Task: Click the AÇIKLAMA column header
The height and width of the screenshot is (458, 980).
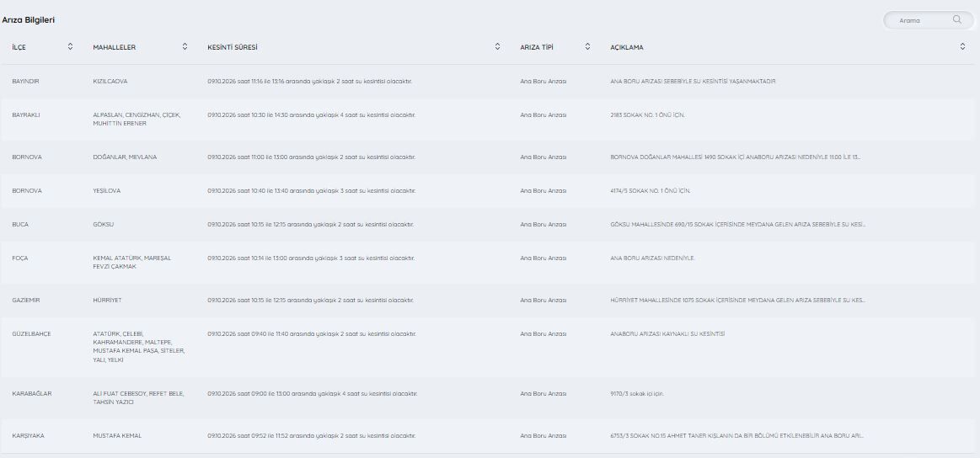Action: [x=627, y=47]
